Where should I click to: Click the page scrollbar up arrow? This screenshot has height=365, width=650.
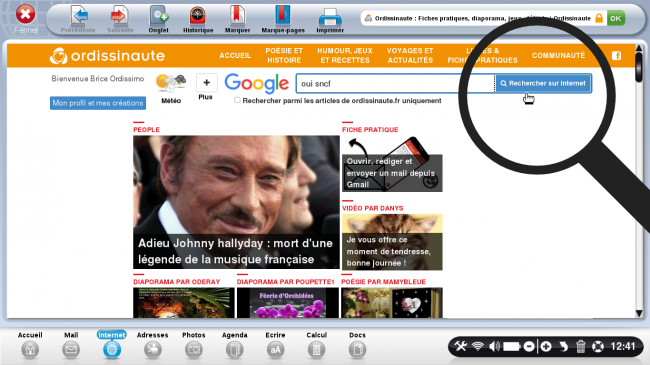[x=639, y=49]
